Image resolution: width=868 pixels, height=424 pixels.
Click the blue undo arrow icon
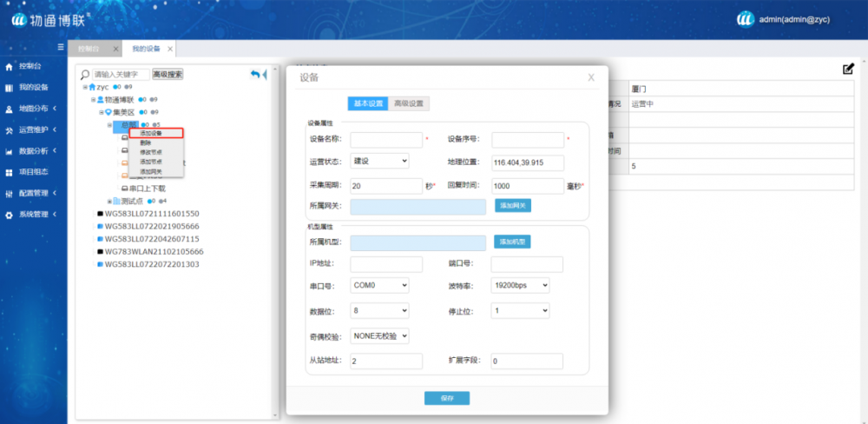point(255,74)
